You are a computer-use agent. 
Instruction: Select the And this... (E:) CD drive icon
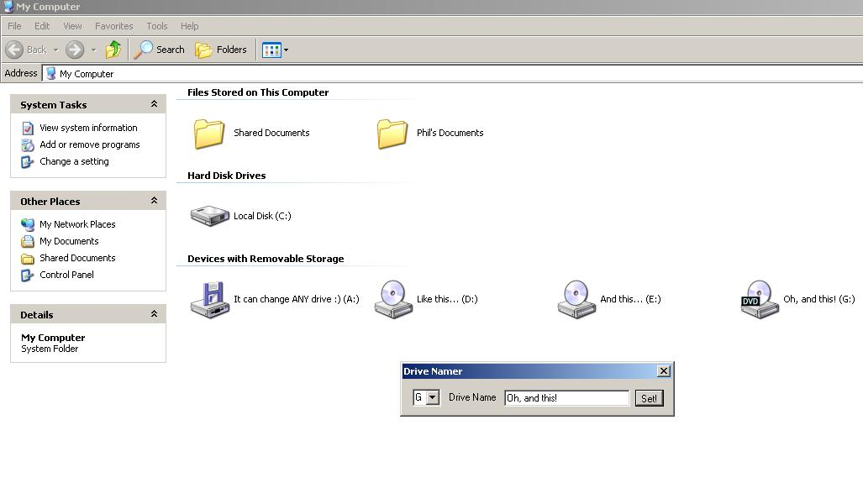click(576, 299)
